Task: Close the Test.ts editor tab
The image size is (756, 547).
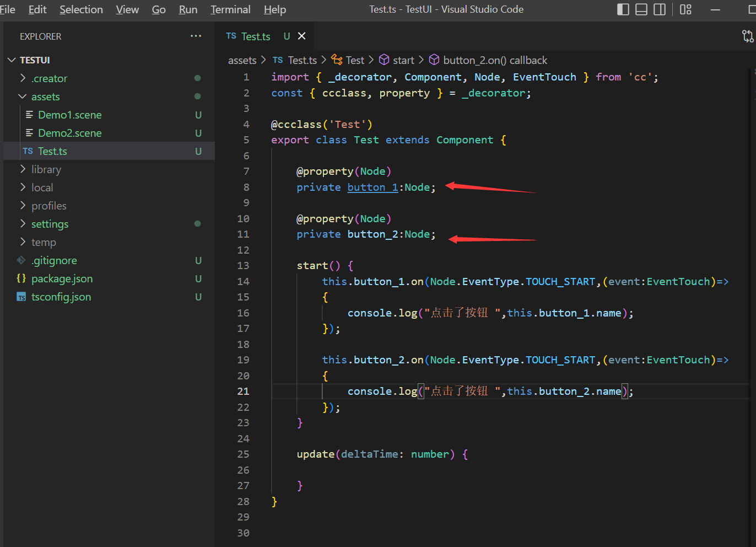Action: (x=301, y=36)
